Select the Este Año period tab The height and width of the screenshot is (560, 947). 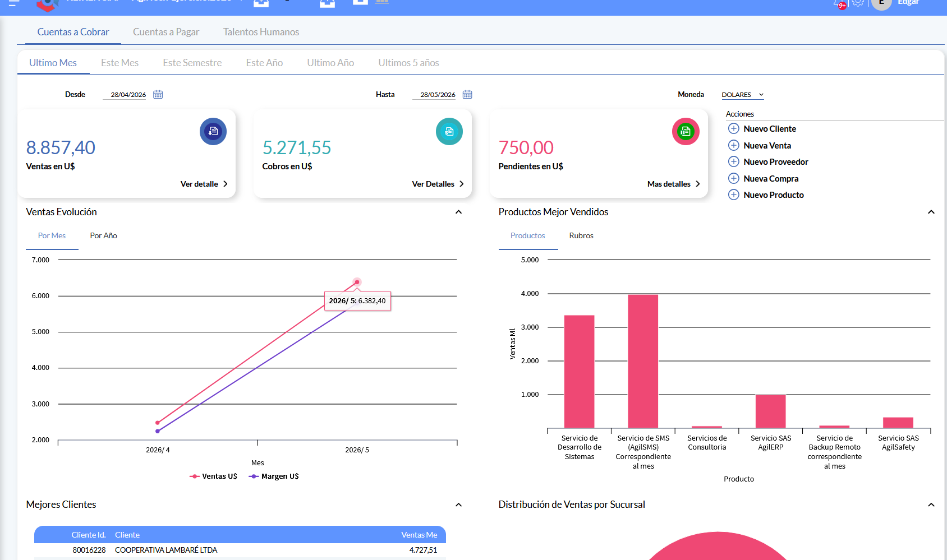click(264, 63)
